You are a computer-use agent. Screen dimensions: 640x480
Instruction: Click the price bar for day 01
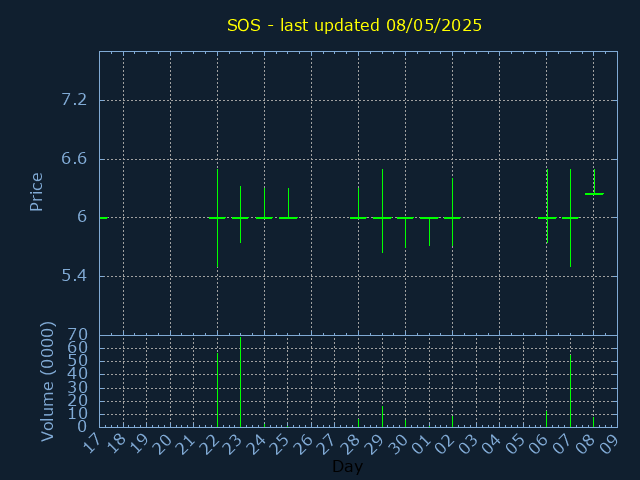(x=429, y=231)
